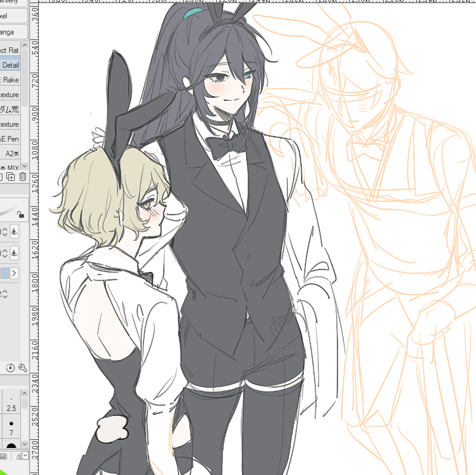Screen dimensions: 476x475
Task: Click the brush size palette scroll-down arrow
Action: coord(25,444)
